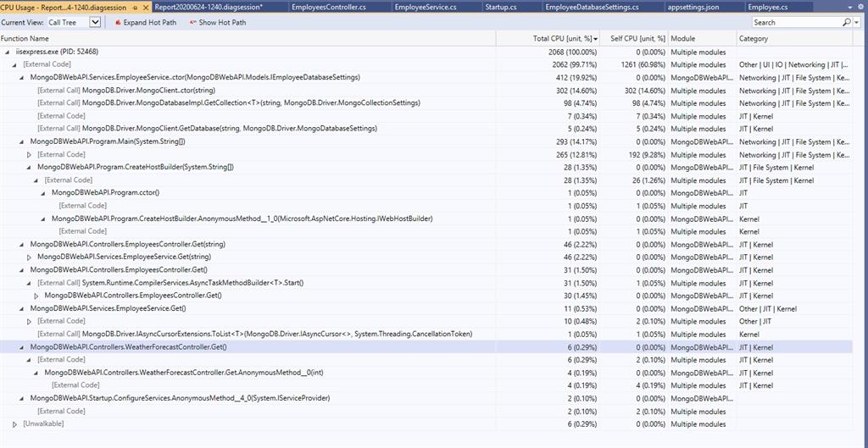
Task: Close the CPU Usage report tab
Action: point(146,7)
